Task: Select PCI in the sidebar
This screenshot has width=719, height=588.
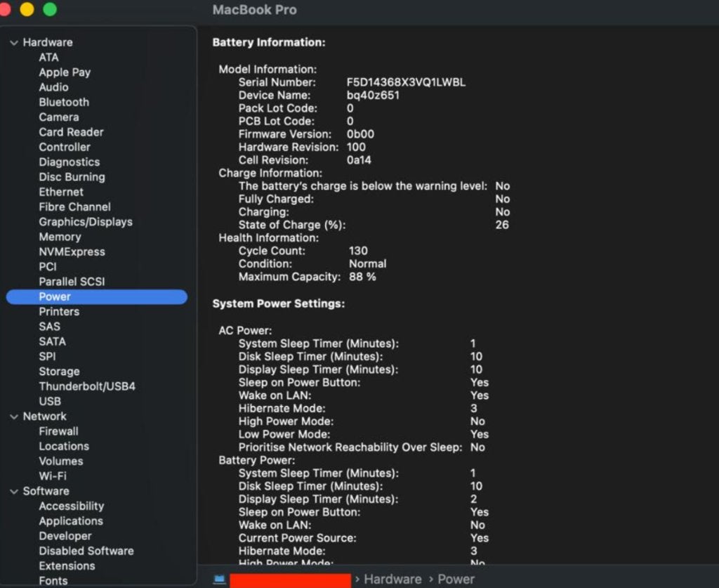Action: 48,267
